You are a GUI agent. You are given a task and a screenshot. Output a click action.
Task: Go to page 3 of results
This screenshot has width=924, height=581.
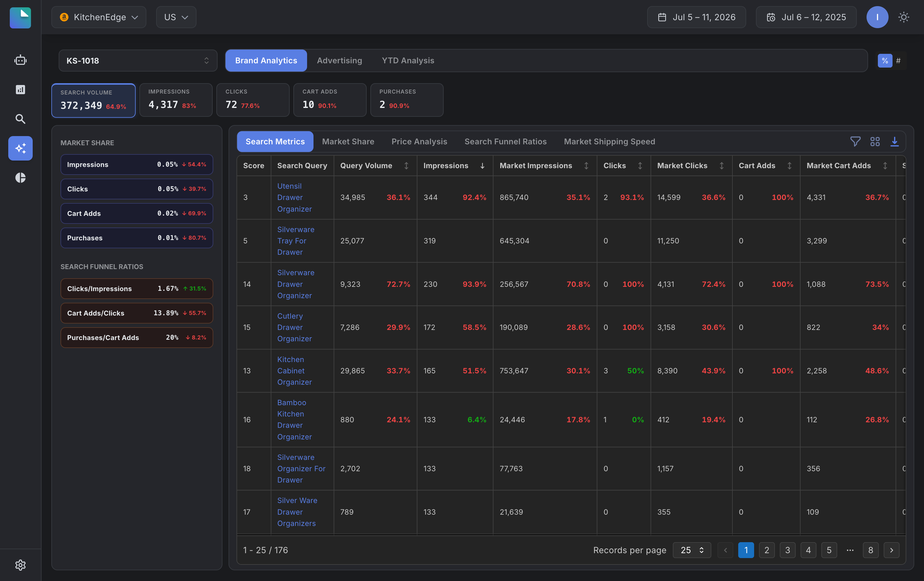pyautogui.click(x=787, y=550)
